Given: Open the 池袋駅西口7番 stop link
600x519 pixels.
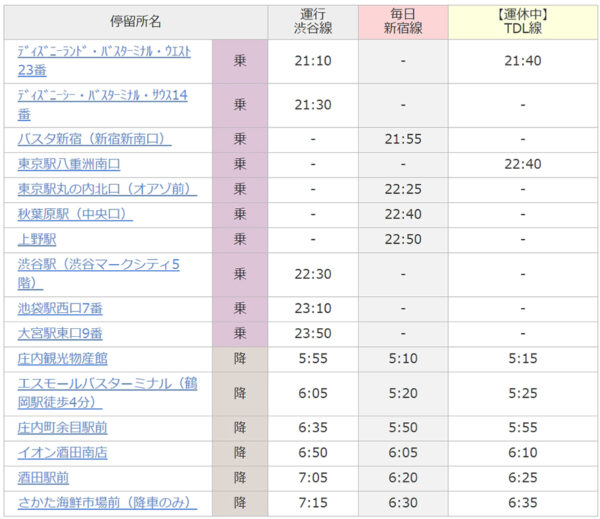Looking at the screenshot, I should (61, 308).
